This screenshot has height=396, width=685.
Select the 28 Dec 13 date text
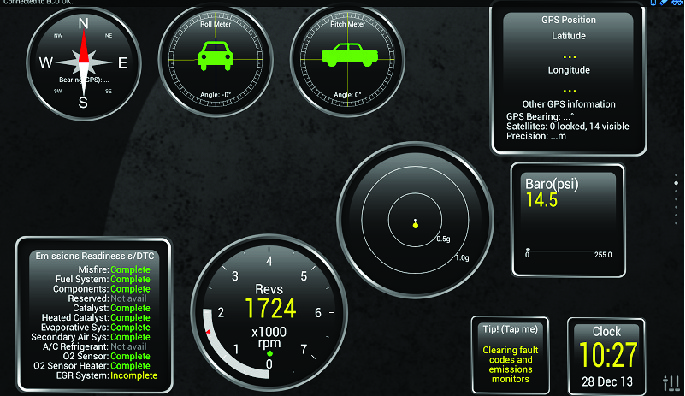tap(607, 382)
